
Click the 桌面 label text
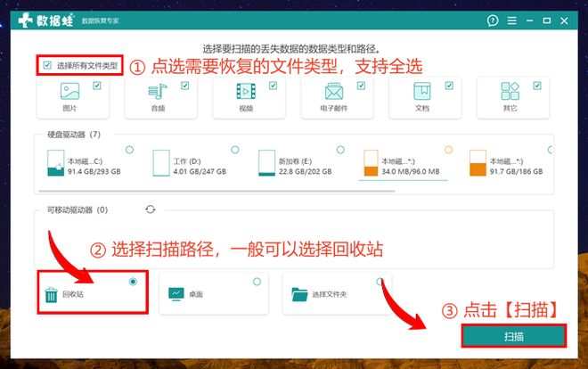click(196, 294)
